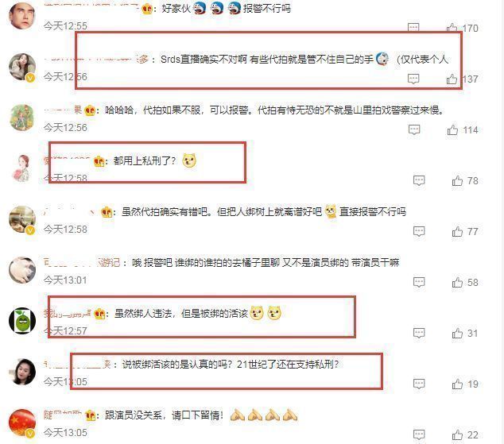Reply to the 77-likes comment
This screenshot has width=504, height=444.
click(419, 231)
